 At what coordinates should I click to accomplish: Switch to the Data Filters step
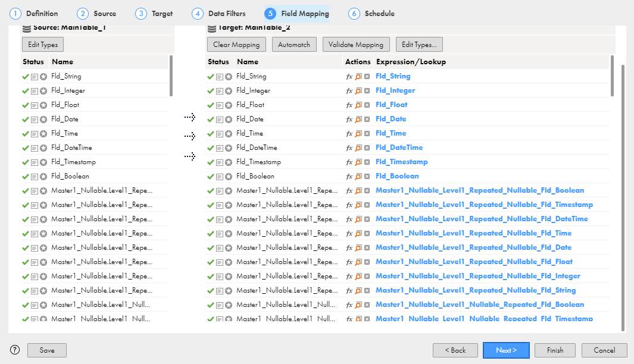tap(218, 14)
